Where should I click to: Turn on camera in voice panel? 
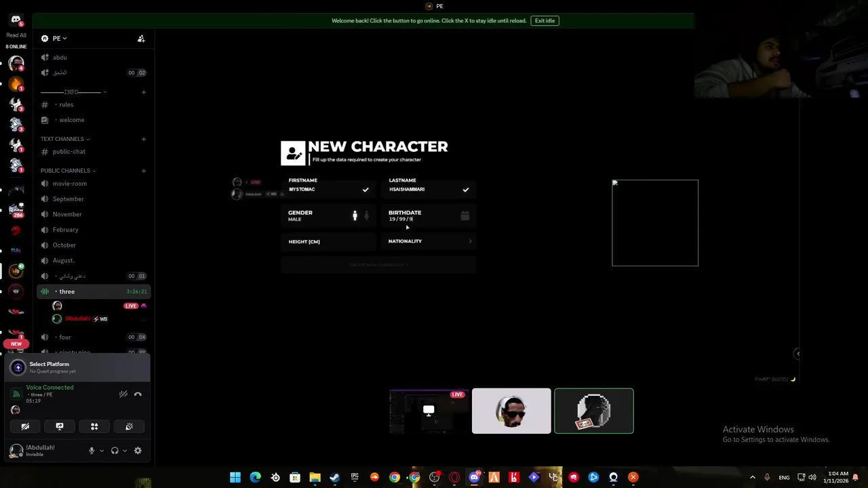(x=25, y=426)
